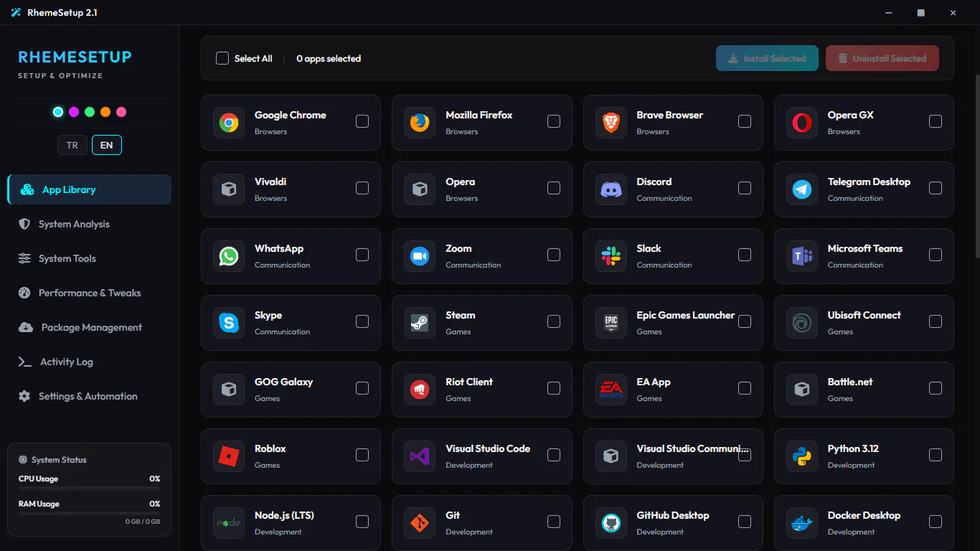
Task: Click the Skype logo icon
Action: [229, 323]
